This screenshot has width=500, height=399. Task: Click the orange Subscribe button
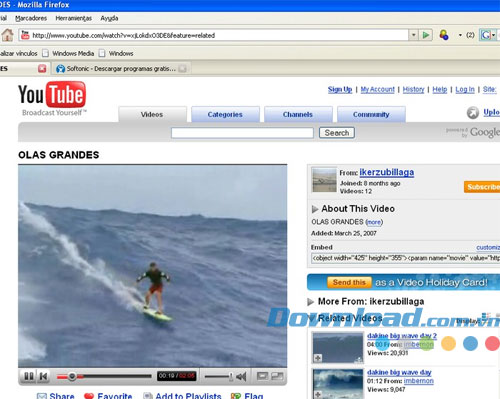482,187
